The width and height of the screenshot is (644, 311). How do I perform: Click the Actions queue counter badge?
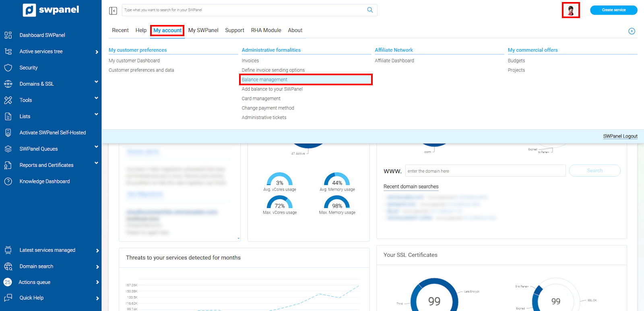[x=8, y=282]
